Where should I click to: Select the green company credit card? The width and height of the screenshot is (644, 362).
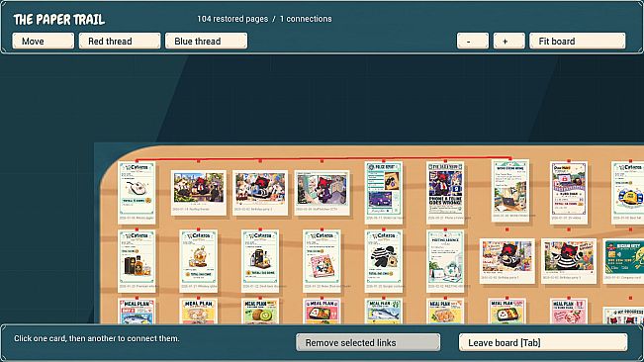623,261
